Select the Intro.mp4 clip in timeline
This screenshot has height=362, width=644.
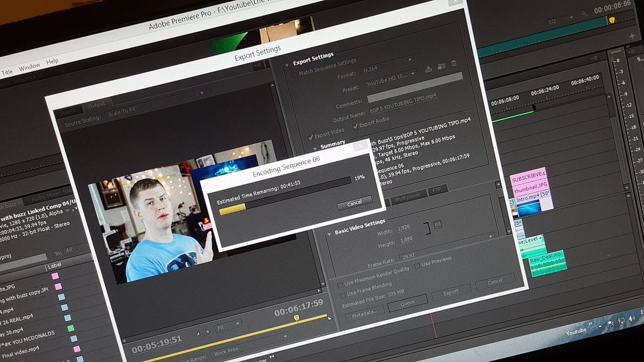click(x=534, y=204)
